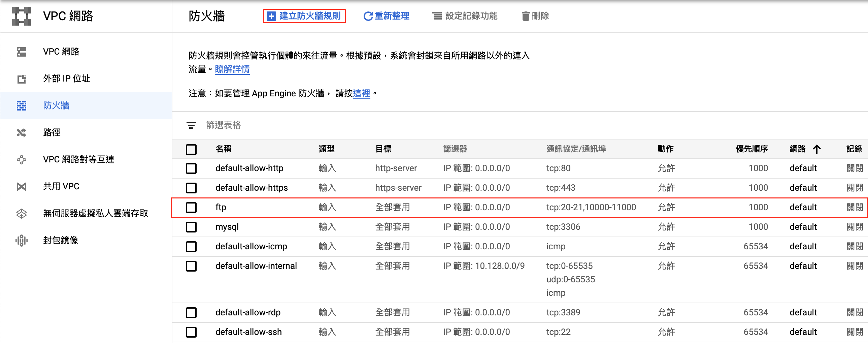Check the default-allow-http rule checkbox
This screenshot has height=343, width=868.
tap(191, 168)
